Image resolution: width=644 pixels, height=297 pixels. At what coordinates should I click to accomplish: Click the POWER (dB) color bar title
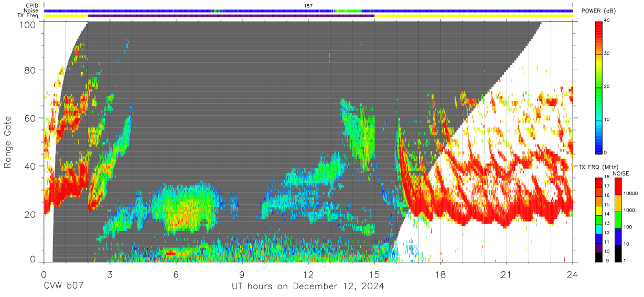coord(598,11)
